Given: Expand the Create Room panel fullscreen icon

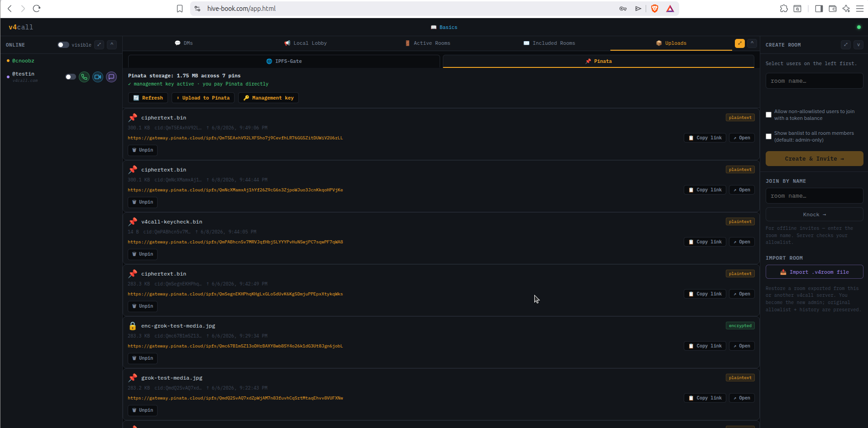Looking at the screenshot, I should tap(846, 44).
